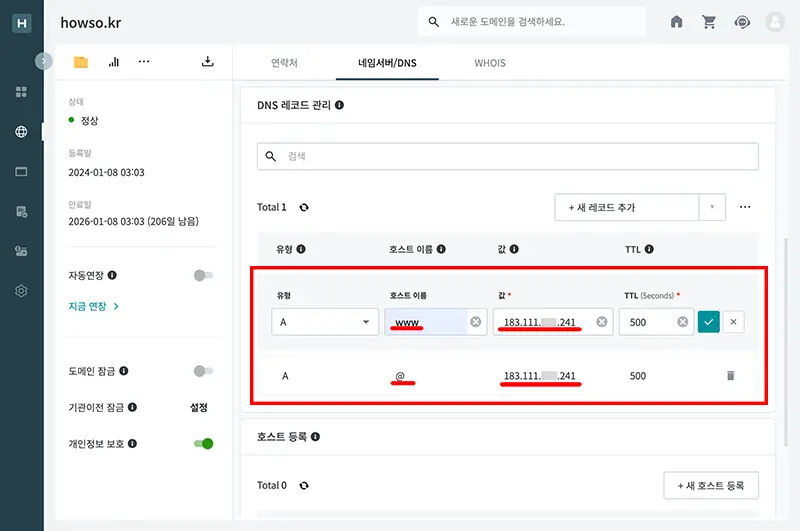
Task: Click info icon beside TTL column header
Action: 649,249
